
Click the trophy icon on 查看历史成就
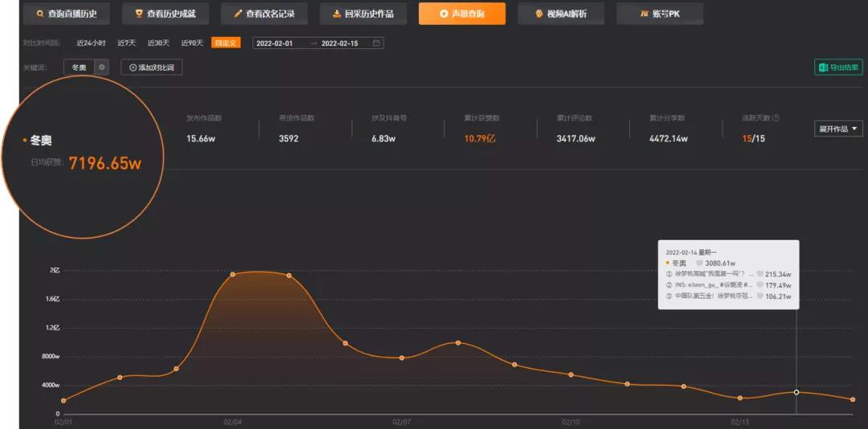coord(139,14)
